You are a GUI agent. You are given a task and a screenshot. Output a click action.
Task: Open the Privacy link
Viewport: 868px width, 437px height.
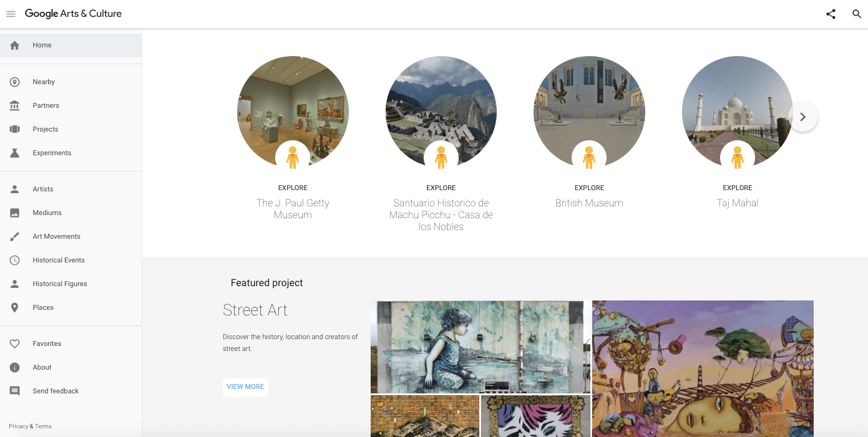click(x=18, y=426)
